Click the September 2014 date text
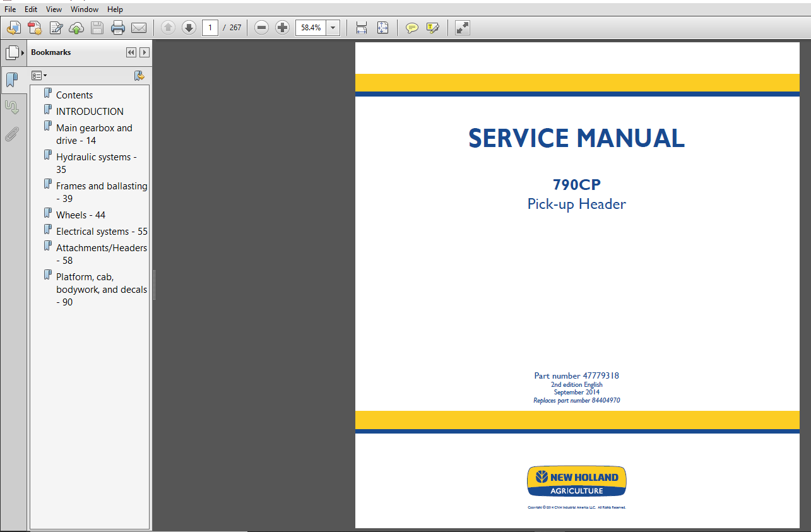811x532 pixels. (x=577, y=392)
